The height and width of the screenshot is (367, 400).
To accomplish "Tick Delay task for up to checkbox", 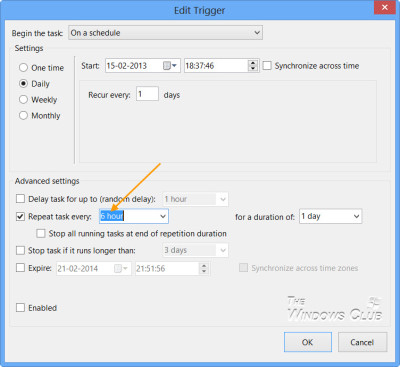I will point(20,199).
